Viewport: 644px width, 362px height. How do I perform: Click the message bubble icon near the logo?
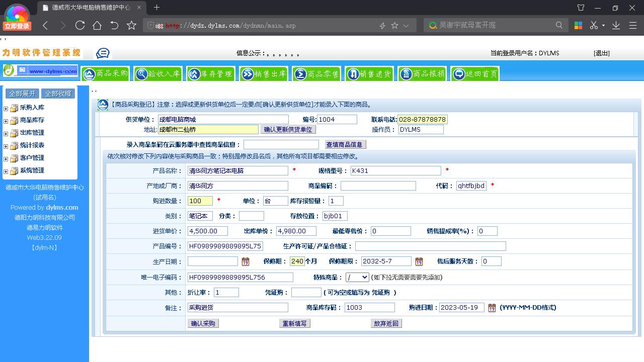(x=102, y=52)
